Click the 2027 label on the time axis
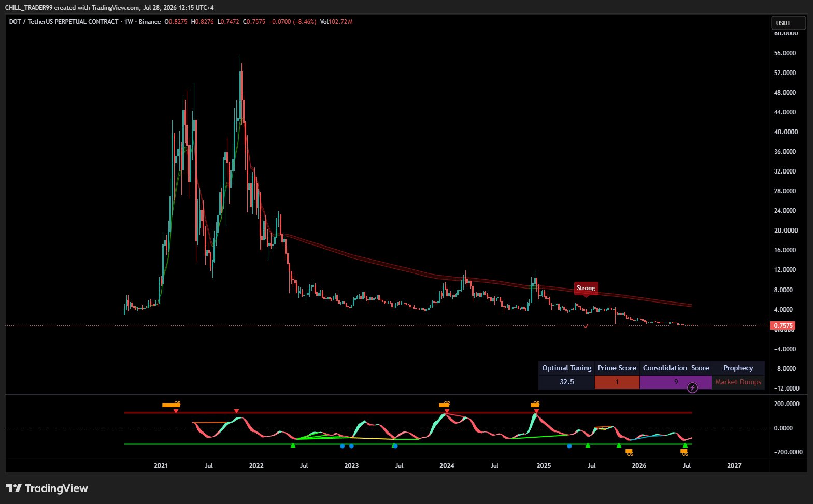The width and height of the screenshot is (813, 504). (734, 466)
